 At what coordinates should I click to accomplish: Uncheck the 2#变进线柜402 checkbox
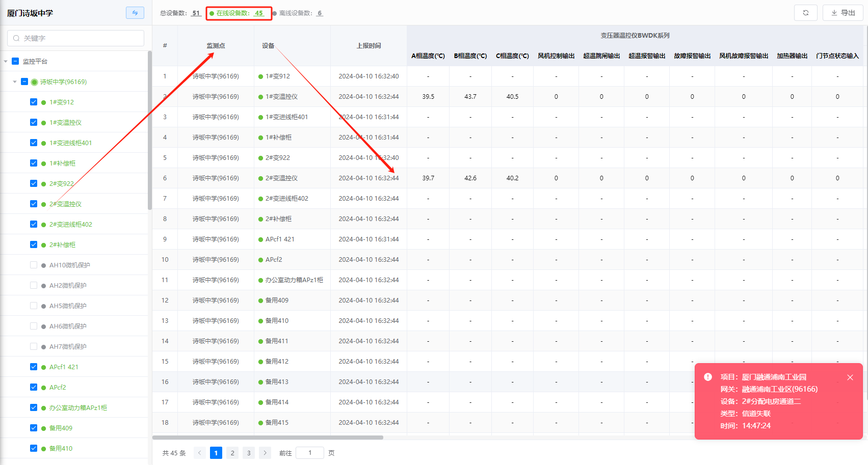tap(34, 224)
